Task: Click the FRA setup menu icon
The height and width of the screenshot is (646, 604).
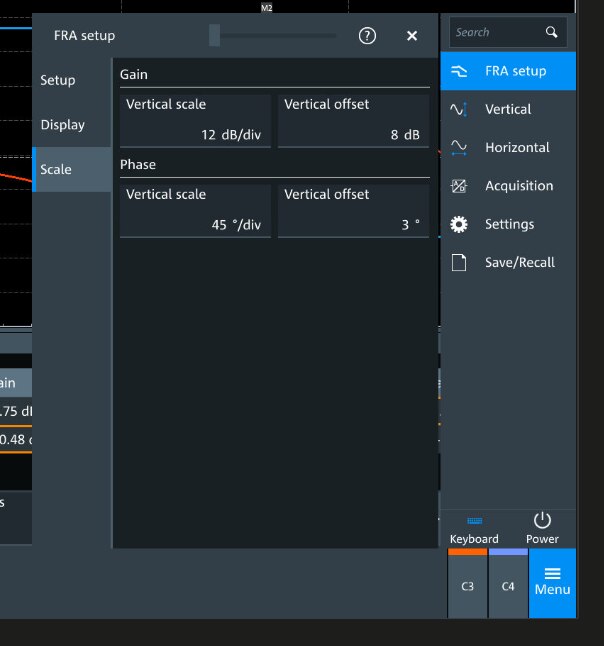Action: click(459, 71)
